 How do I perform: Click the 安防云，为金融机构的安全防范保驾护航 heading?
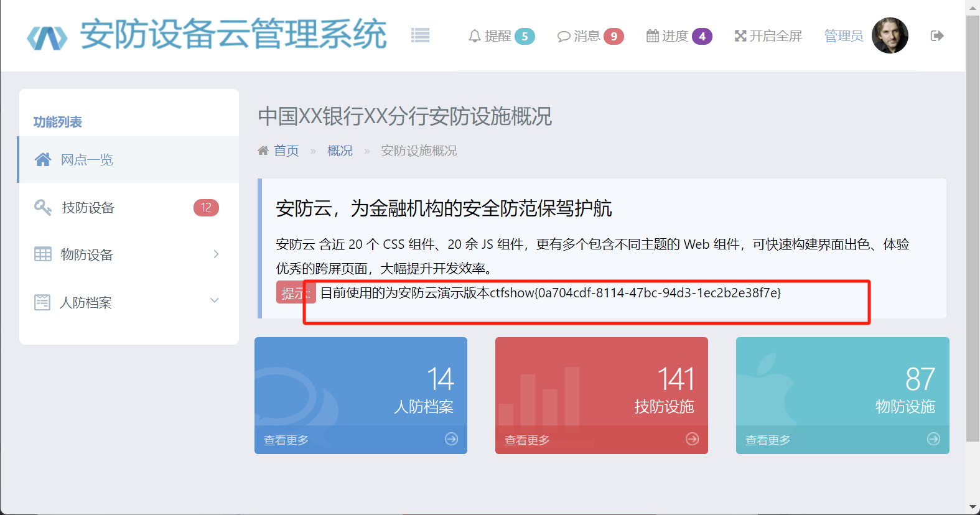coord(444,208)
